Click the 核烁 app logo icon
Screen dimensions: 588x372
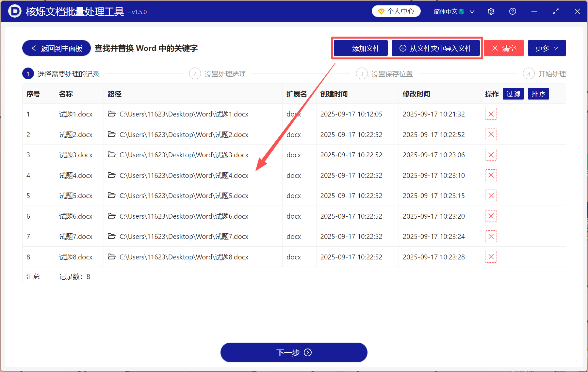[x=14, y=11]
